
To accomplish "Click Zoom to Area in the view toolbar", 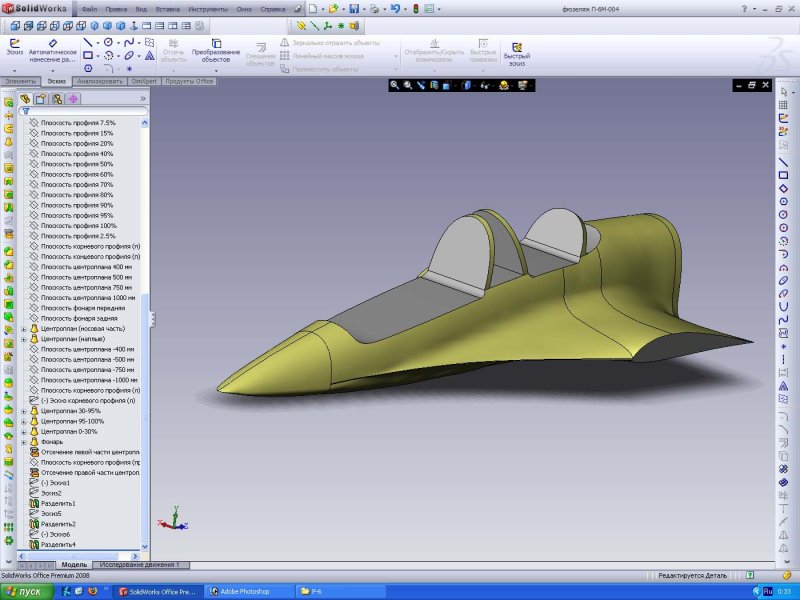I will click(x=408, y=85).
